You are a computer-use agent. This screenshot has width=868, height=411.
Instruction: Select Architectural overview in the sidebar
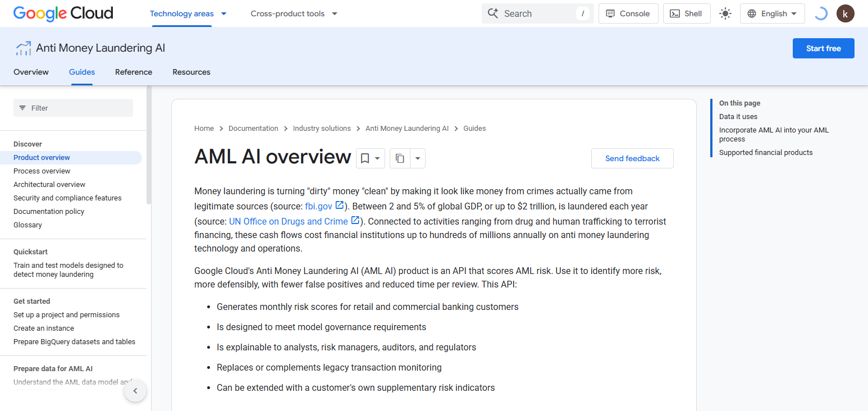(x=49, y=185)
